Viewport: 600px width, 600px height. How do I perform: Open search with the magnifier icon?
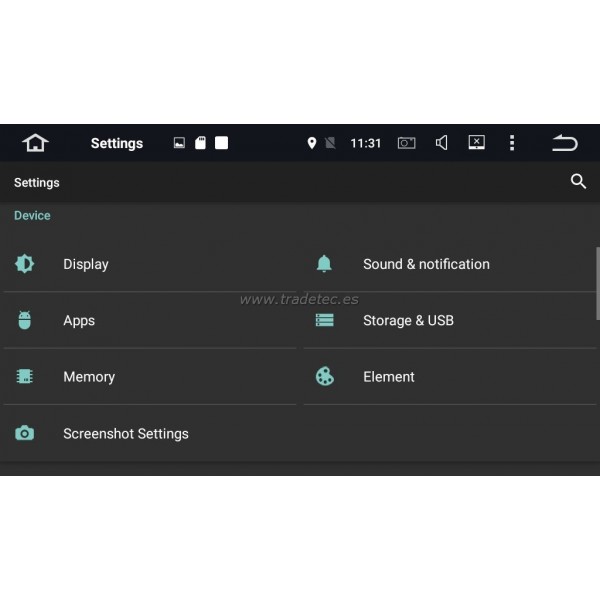[x=578, y=182]
